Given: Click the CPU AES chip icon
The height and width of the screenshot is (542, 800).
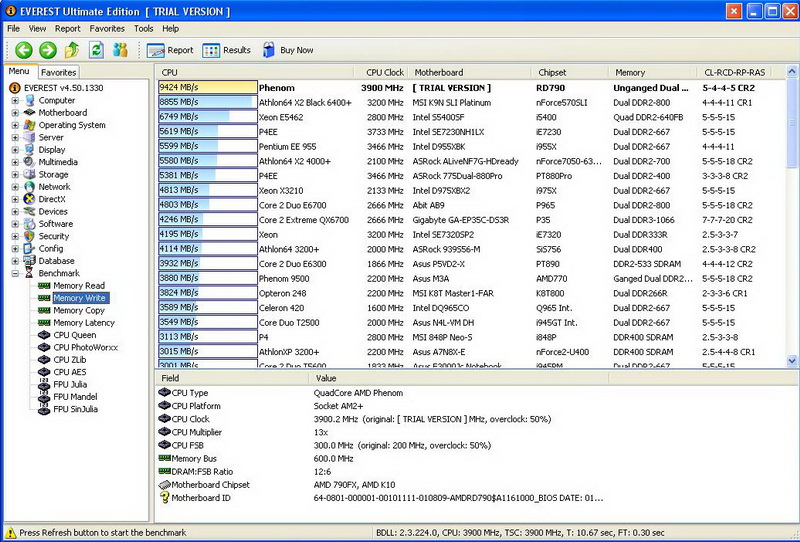Looking at the screenshot, I should (x=44, y=372).
